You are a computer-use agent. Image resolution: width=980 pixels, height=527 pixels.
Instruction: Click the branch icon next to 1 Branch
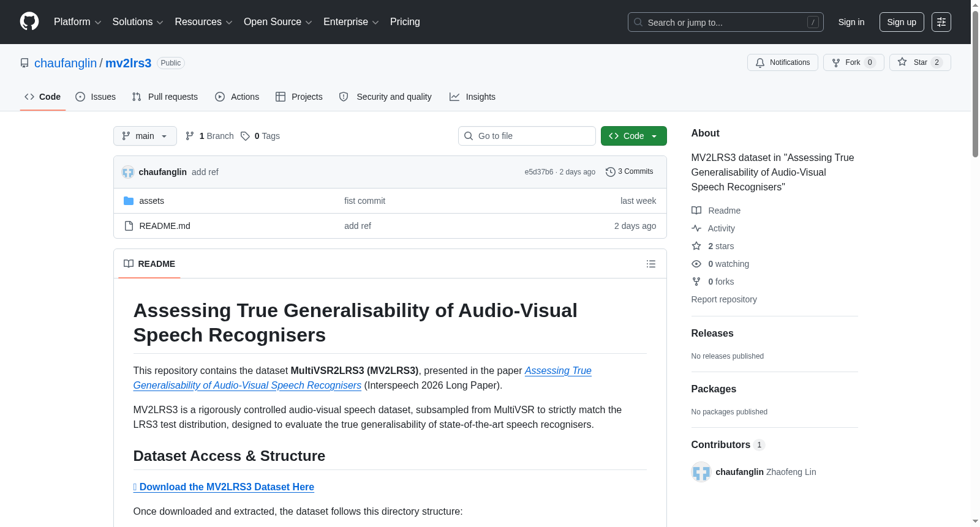point(190,136)
